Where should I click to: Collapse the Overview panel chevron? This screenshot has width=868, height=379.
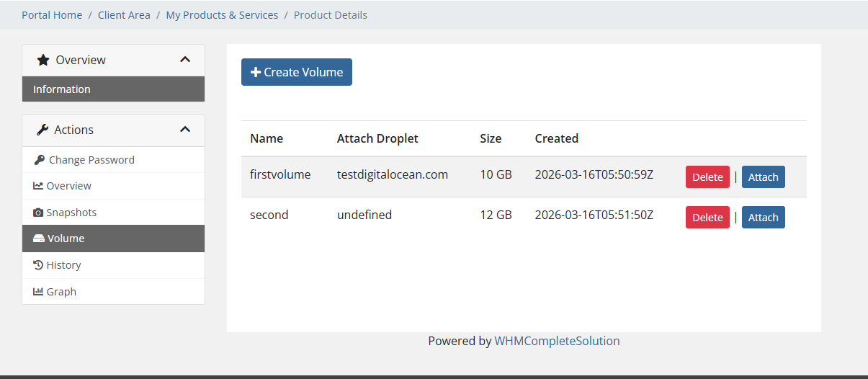coord(185,60)
